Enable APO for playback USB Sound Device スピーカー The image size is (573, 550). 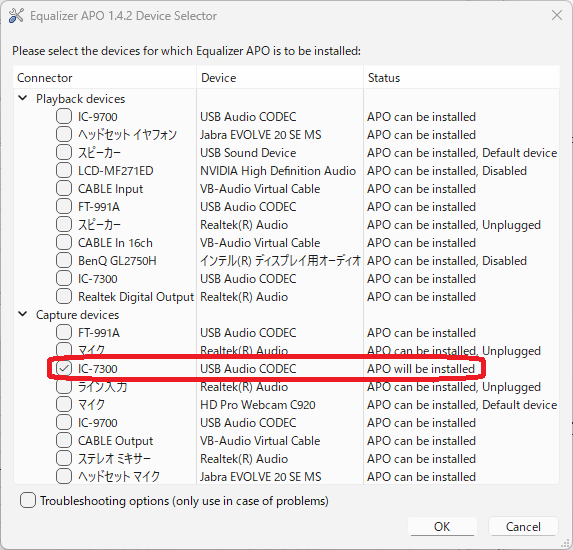tap(64, 152)
